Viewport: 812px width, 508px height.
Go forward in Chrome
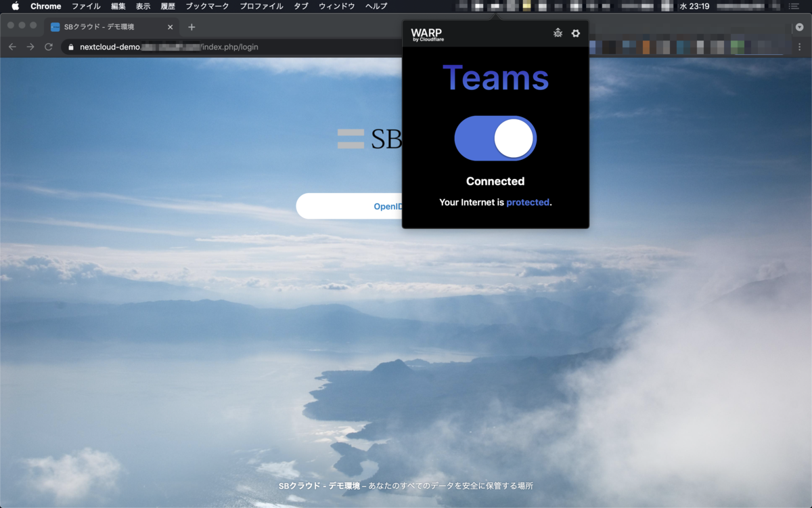point(30,47)
